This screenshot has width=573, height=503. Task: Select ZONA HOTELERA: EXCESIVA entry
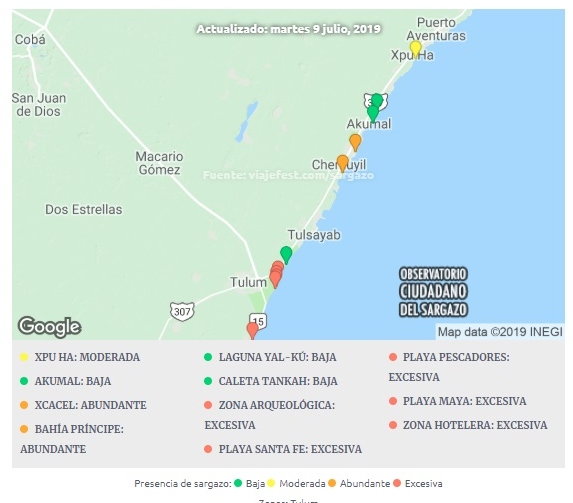tap(468, 426)
